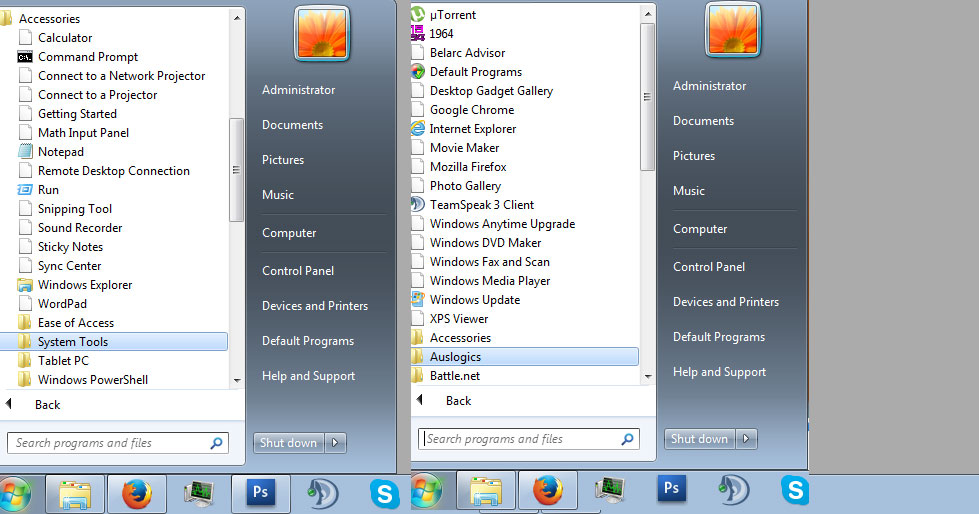979x514 pixels.
Task: Click Shut down in the Auslogics menu
Action: [699, 439]
